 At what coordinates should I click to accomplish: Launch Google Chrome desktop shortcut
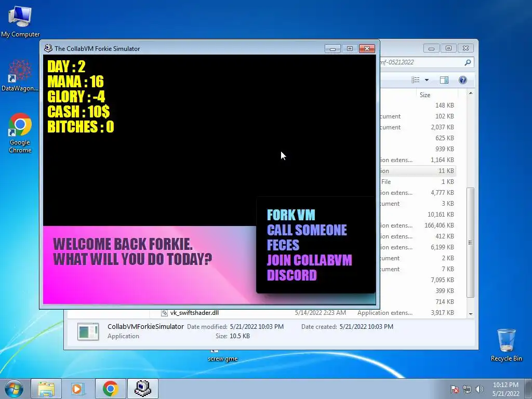[x=20, y=133]
